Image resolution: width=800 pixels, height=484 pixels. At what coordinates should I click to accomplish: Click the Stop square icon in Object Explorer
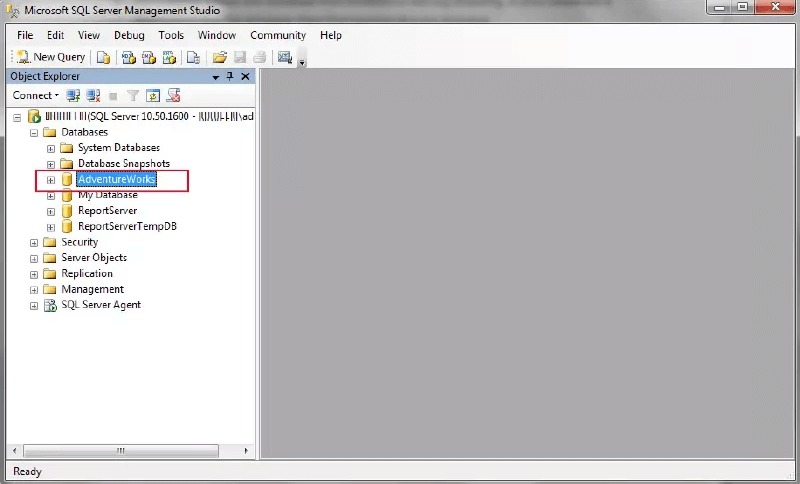coord(113,96)
